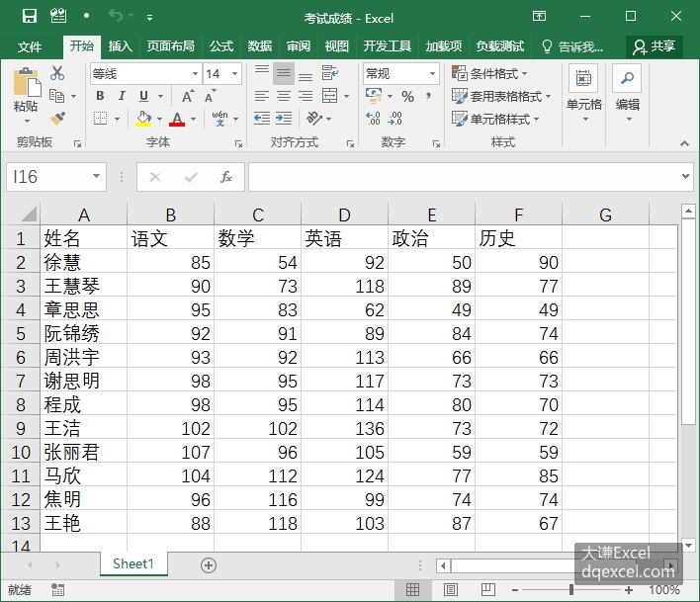Click the Comma Style icon
Viewport: 700px width, 602px height.
pos(428,96)
